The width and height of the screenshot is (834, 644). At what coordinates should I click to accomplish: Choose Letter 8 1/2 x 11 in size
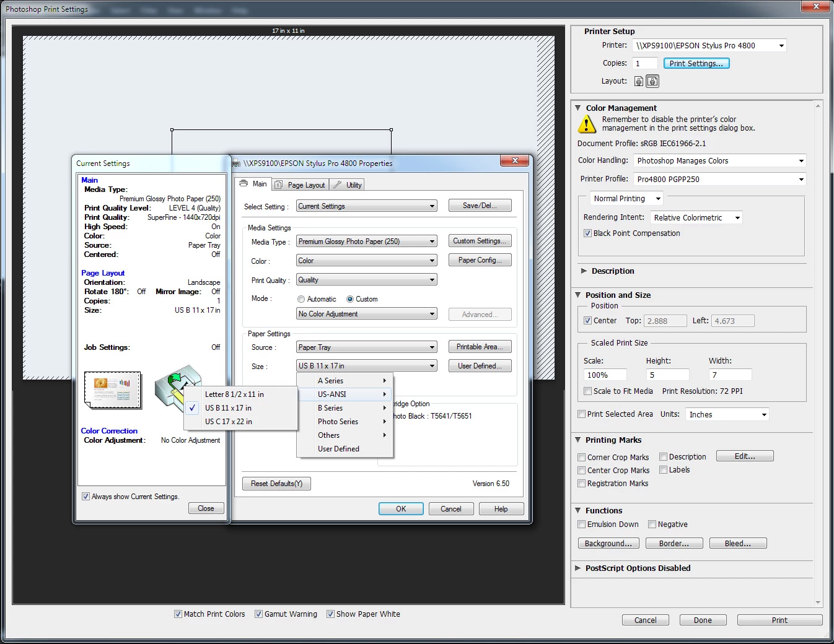(x=240, y=394)
